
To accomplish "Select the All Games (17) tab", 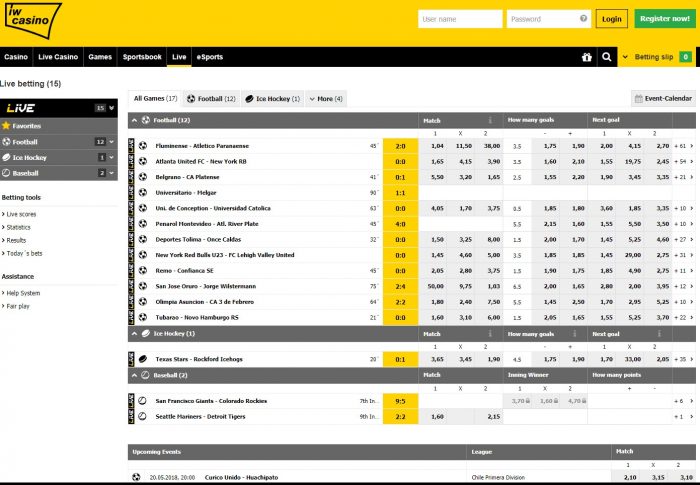I will [x=155, y=98].
